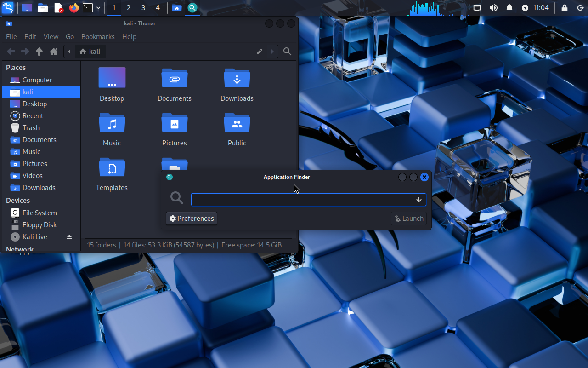Click the power manager tray icon
Screen dimensions: 588x368
(x=525, y=8)
